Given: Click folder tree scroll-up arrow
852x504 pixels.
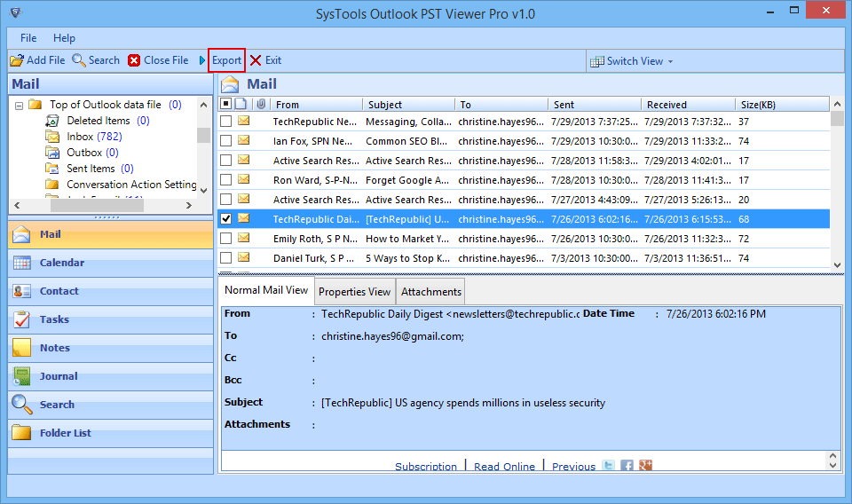Looking at the screenshot, I should 204,105.
